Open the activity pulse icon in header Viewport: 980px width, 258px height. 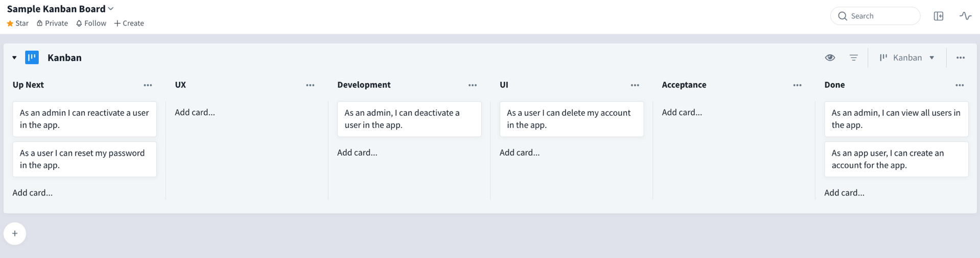pos(965,16)
